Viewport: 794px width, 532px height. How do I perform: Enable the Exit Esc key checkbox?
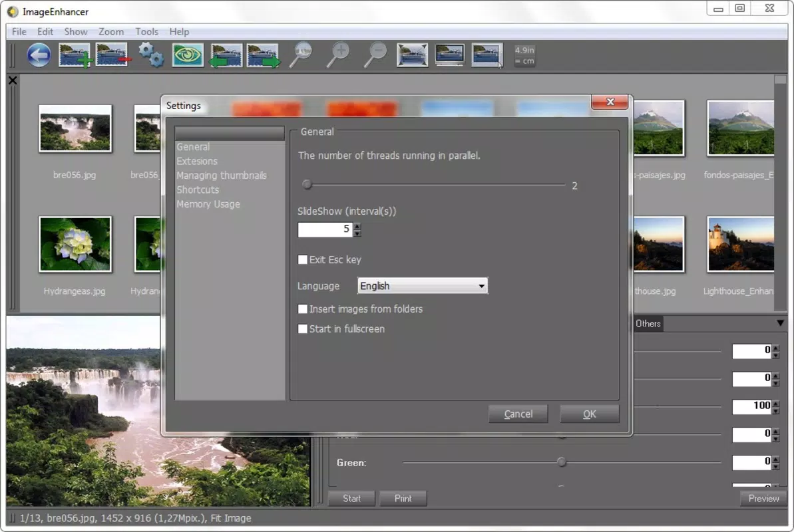302,259
